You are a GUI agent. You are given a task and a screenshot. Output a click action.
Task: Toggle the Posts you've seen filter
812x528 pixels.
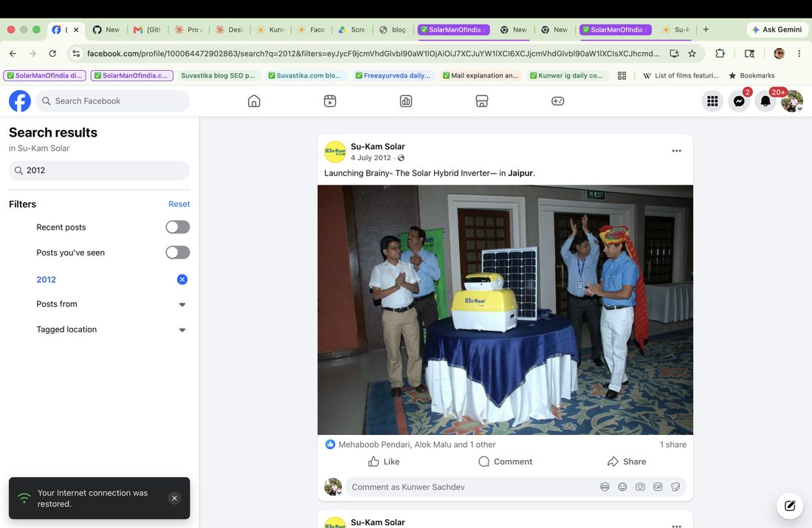click(x=178, y=253)
